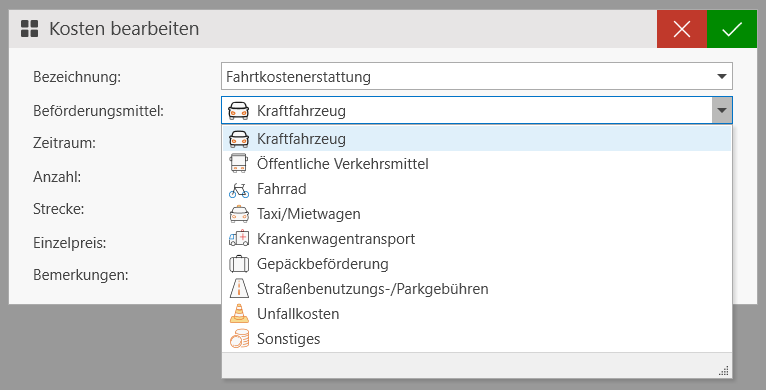Click the grid icon beside Kosten bearbeiten

click(29, 29)
